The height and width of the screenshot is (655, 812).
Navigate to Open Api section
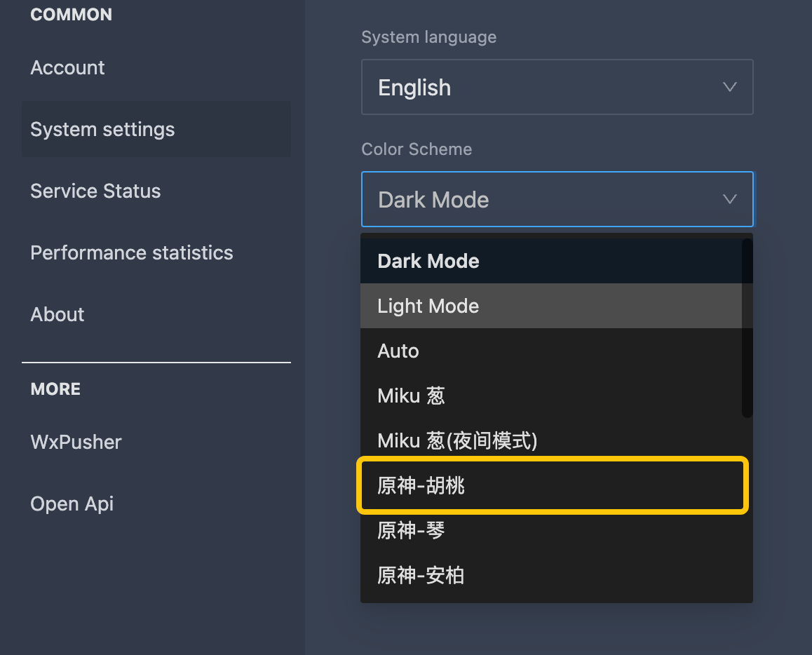click(72, 504)
